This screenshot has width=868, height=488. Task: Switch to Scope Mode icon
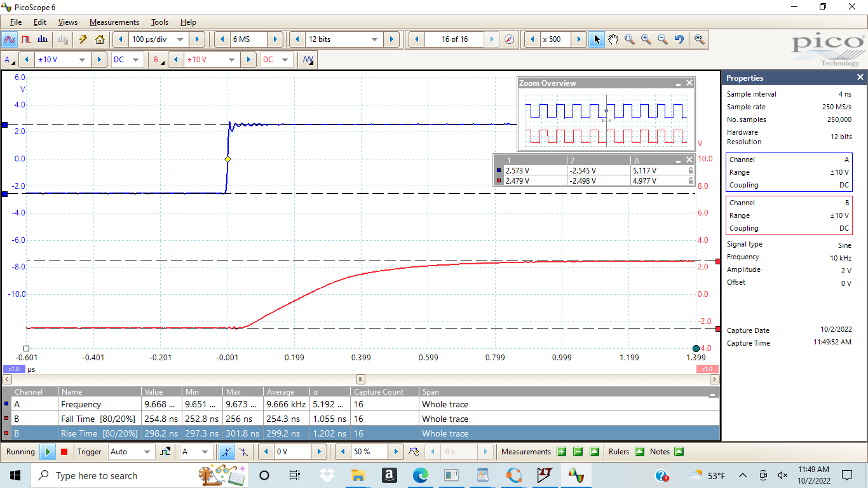tap(10, 39)
